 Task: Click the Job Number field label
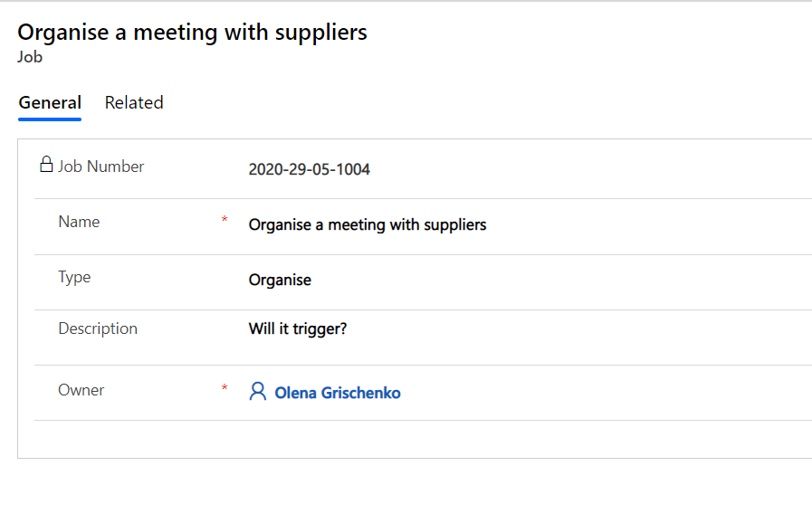pyautogui.click(x=100, y=167)
